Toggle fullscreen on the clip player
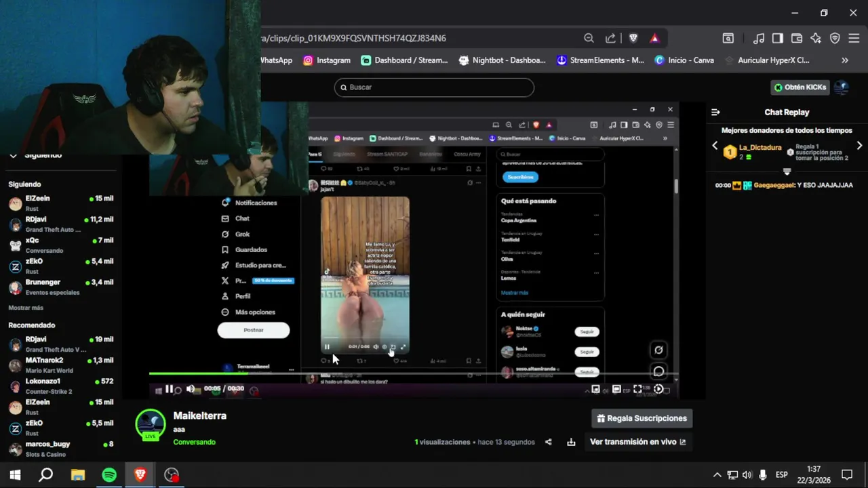 [x=637, y=389]
